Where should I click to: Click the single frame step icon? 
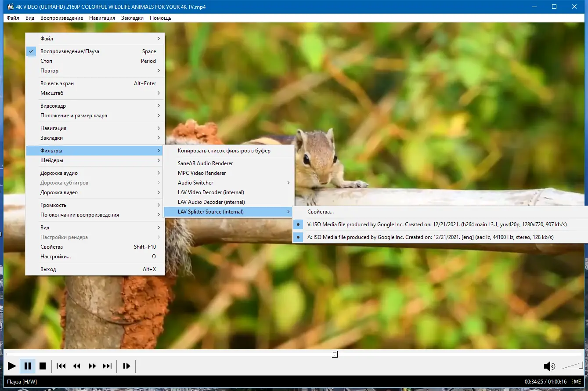coord(126,366)
